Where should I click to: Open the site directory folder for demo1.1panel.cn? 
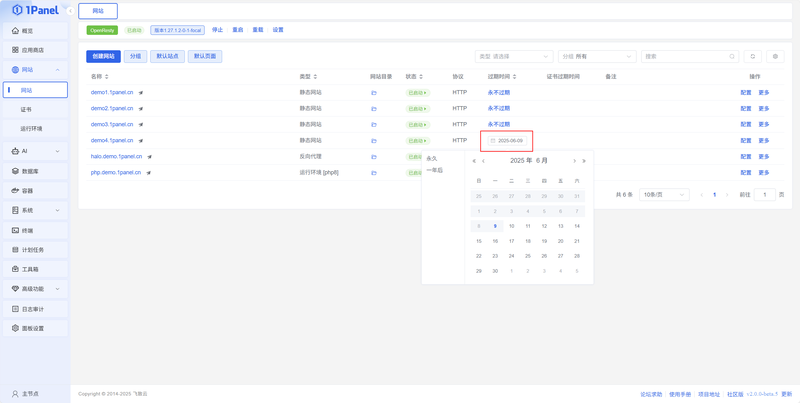(373, 93)
